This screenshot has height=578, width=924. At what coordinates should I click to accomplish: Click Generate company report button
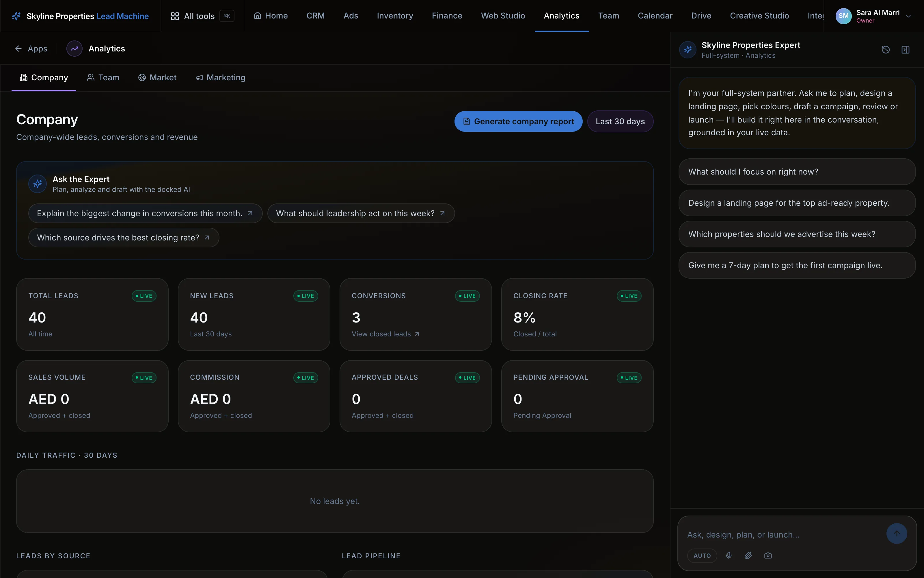[x=518, y=122]
